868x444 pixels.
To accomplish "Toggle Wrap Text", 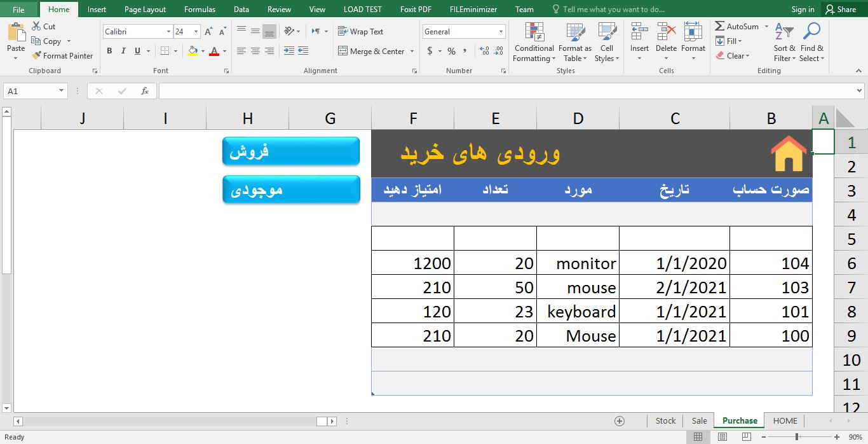I will coord(361,31).
